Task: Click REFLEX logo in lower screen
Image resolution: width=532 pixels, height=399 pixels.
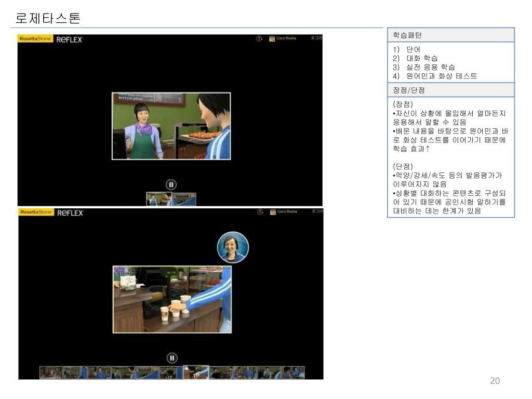Action: (70, 212)
